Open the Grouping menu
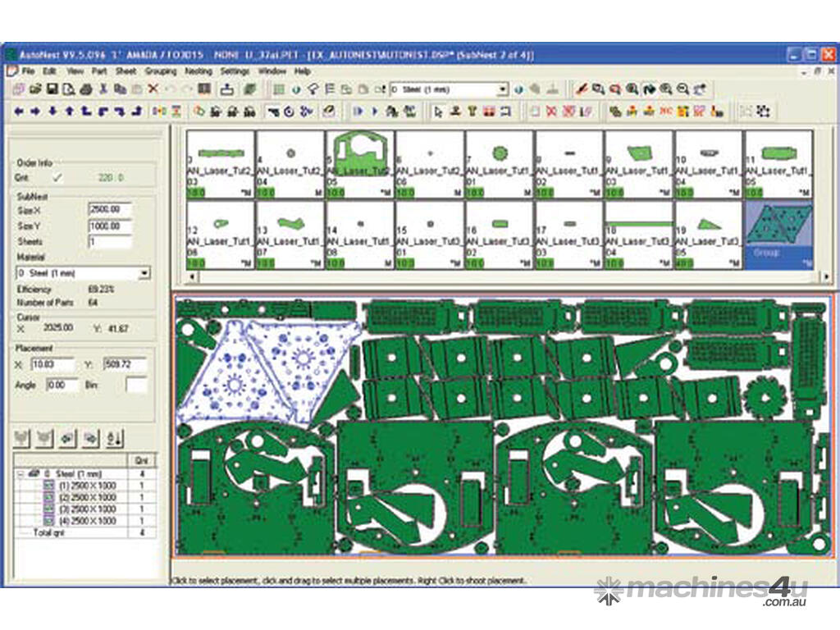The width and height of the screenshot is (840, 630). (x=160, y=71)
